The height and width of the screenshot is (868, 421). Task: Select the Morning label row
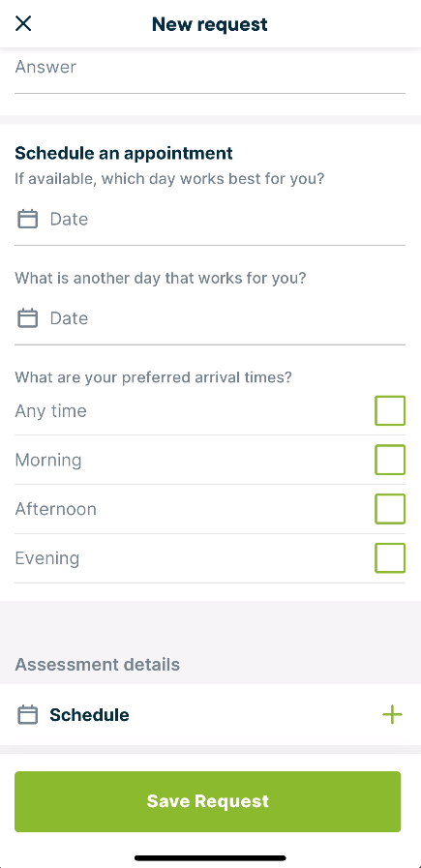[x=210, y=460]
